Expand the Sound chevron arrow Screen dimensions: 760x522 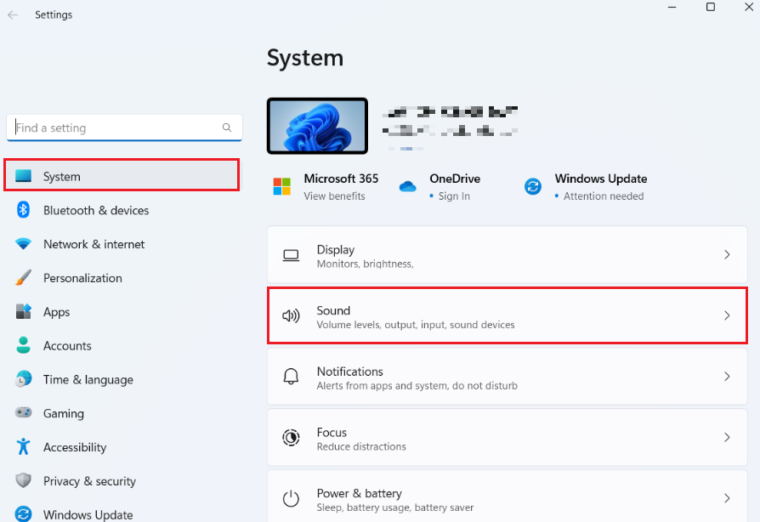point(727,316)
